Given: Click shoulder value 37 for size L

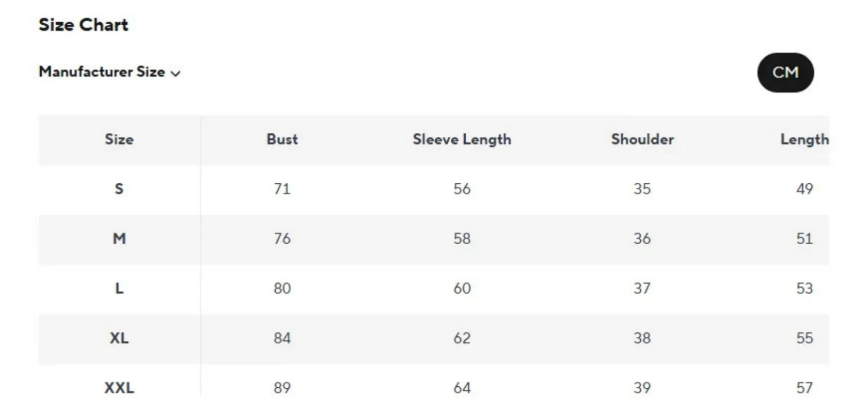Looking at the screenshot, I should coord(642,288).
